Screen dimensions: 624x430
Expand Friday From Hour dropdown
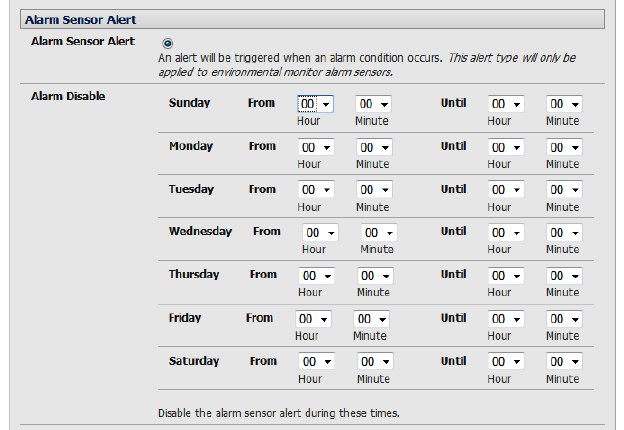[312, 319]
